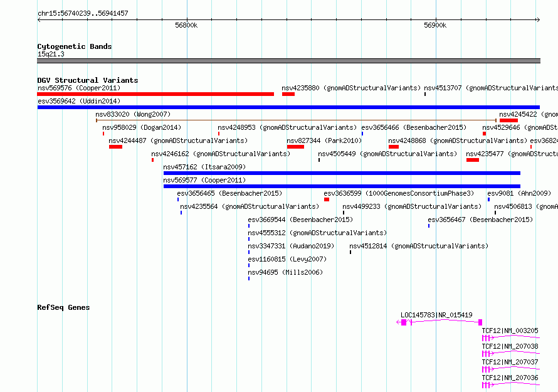Open the nsv833020 (Wong2007) variant line

(296, 120)
